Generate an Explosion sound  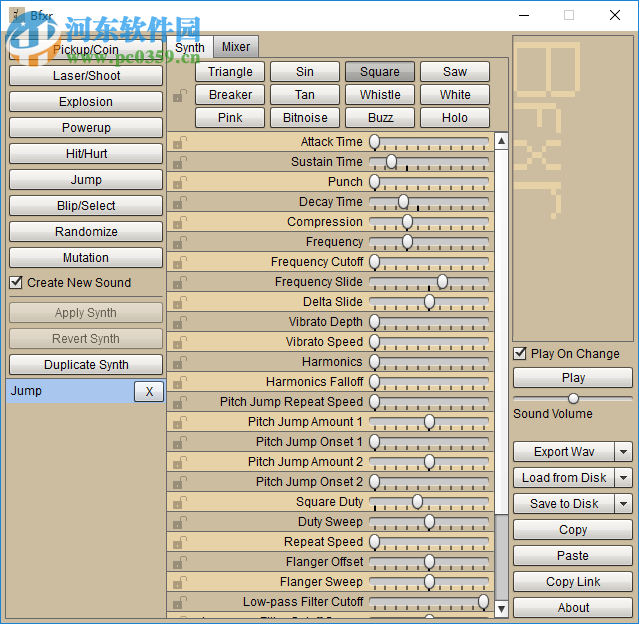(86, 101)
